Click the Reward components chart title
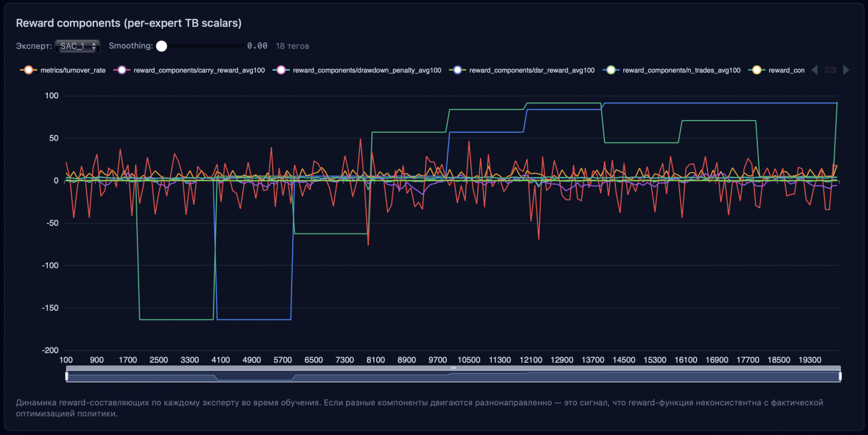 (x=129, y=23)
